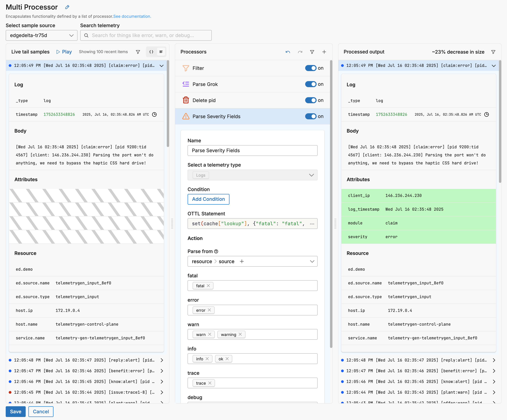Open the Parse from dropdown arrow
The width and height of the screenshot is (507, 420).
point(312,261)
